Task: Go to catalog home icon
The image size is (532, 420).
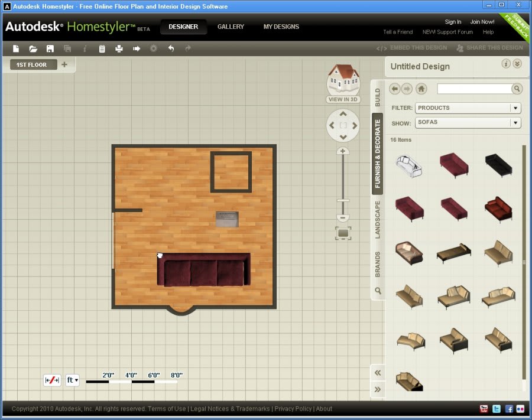Action: pos(421,89)
